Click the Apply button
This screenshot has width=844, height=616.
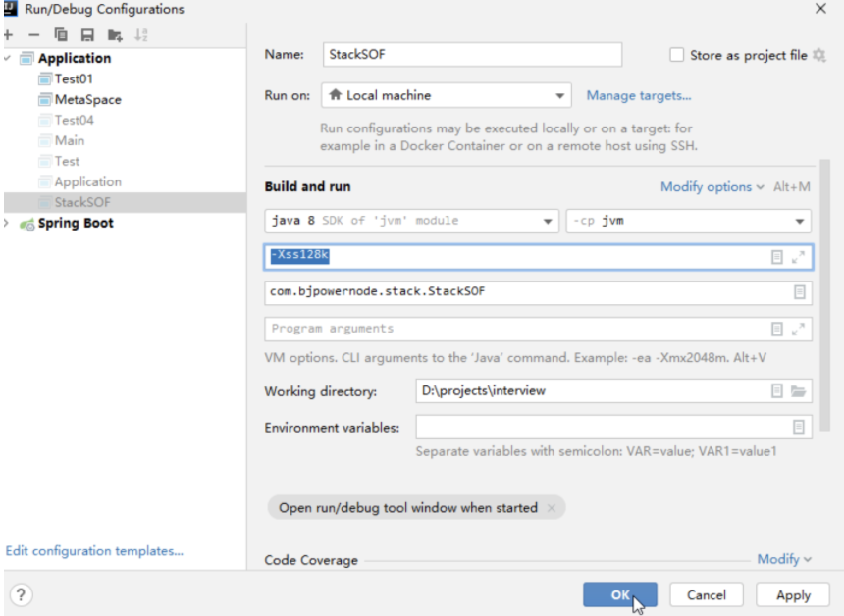click(x=793, y=595)
